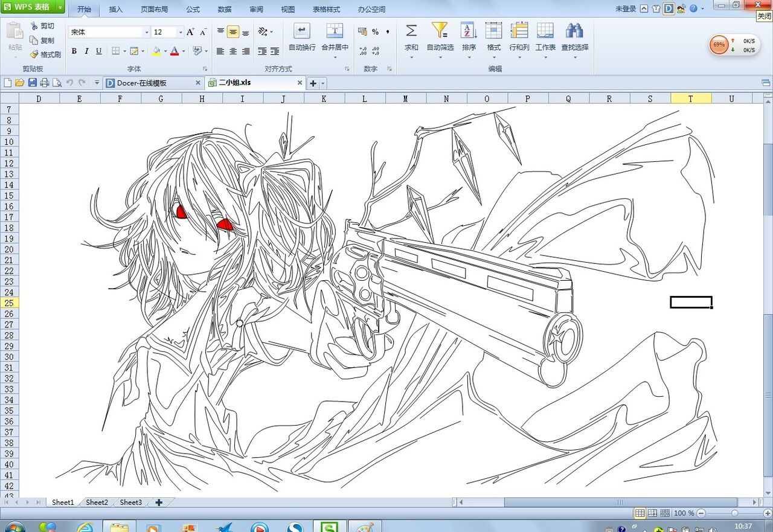Click the 行和列 (Rows and Columns) icon

(x=519, y=31)
